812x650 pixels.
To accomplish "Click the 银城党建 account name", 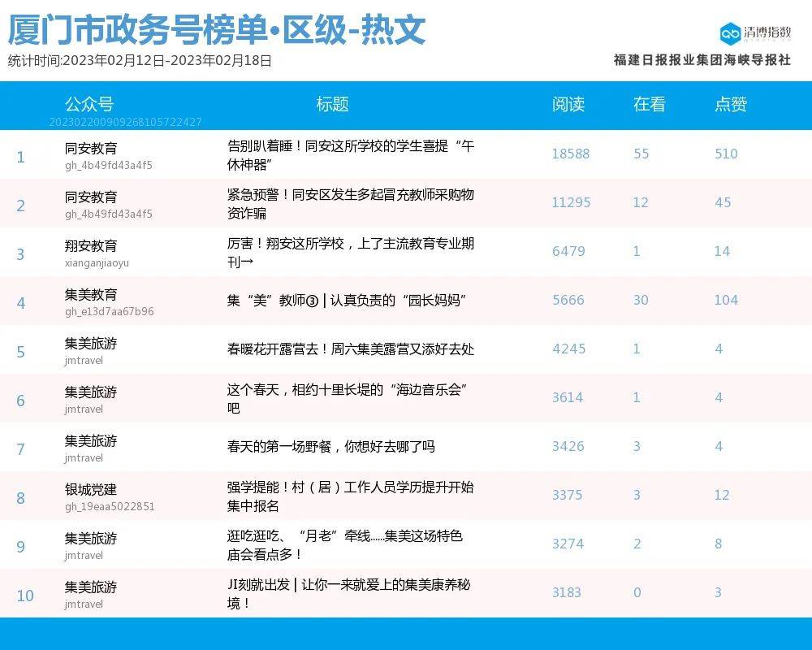I will tap(91, 489).
